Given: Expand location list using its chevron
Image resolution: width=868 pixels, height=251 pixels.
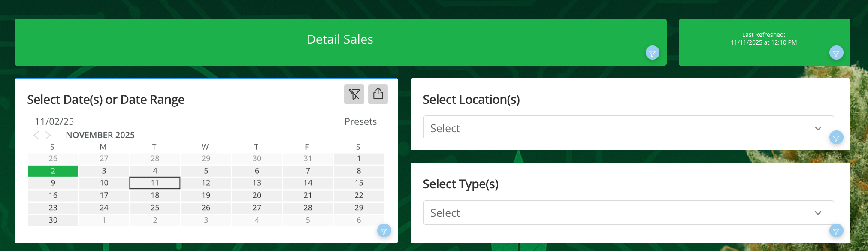Looking at the screenshot, I should point(818,128).
